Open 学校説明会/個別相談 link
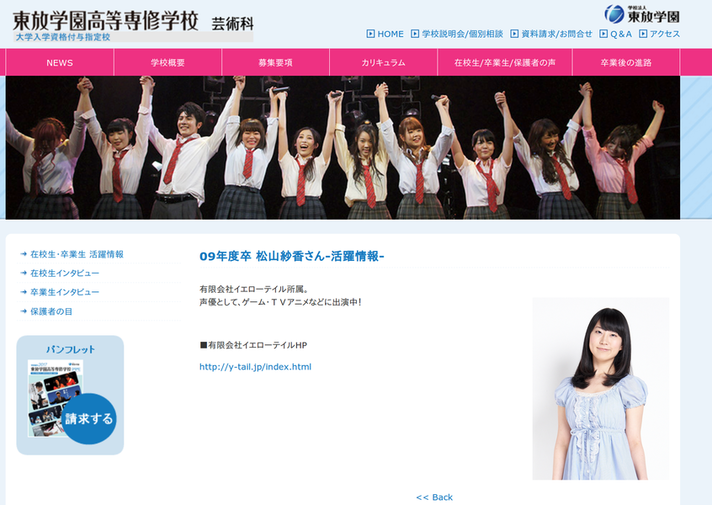 click(462, 34)
